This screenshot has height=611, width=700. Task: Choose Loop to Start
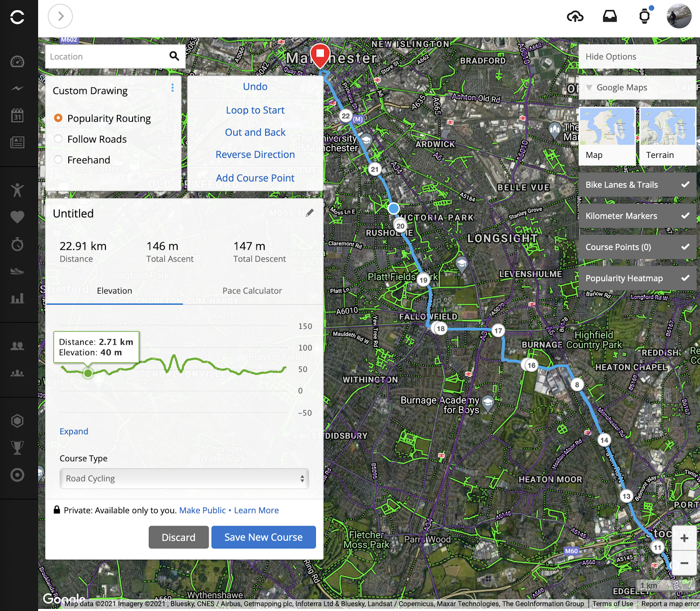255,110
